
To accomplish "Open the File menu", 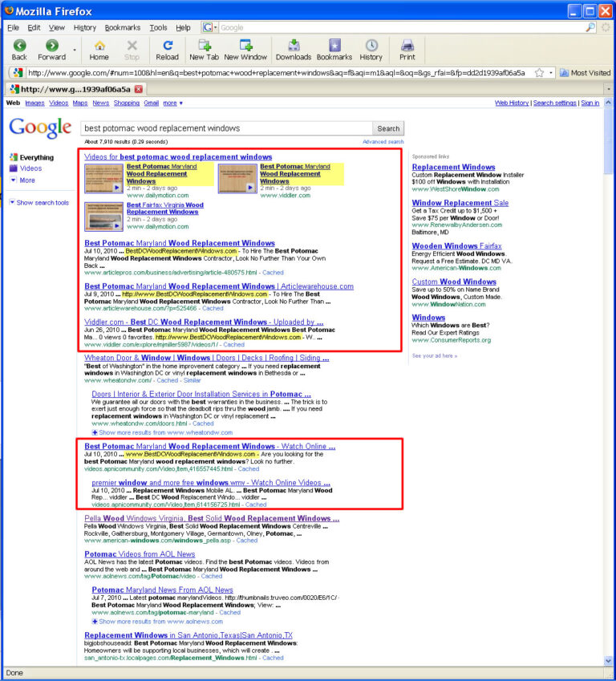I will pos(14,27).
